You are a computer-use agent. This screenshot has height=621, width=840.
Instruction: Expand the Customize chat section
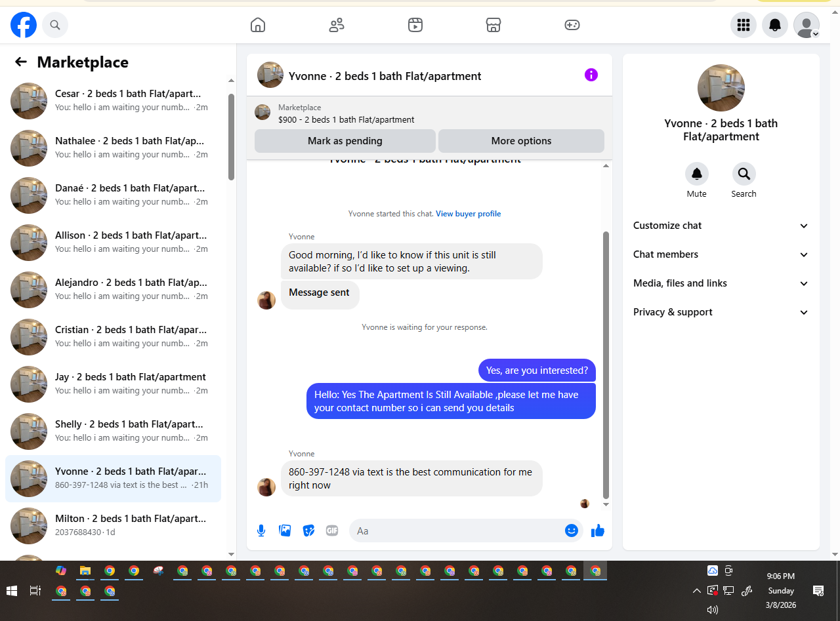click(x=721, y=226)
